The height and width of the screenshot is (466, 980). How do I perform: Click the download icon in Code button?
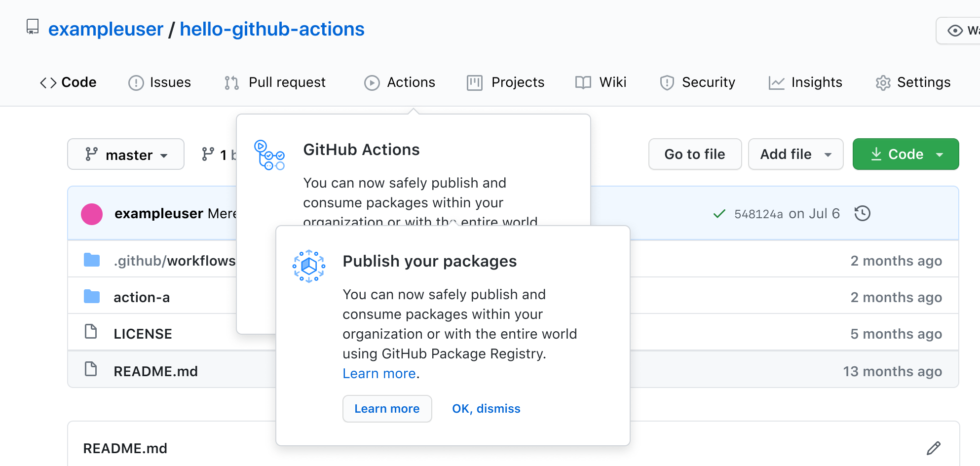click(876, 154)
